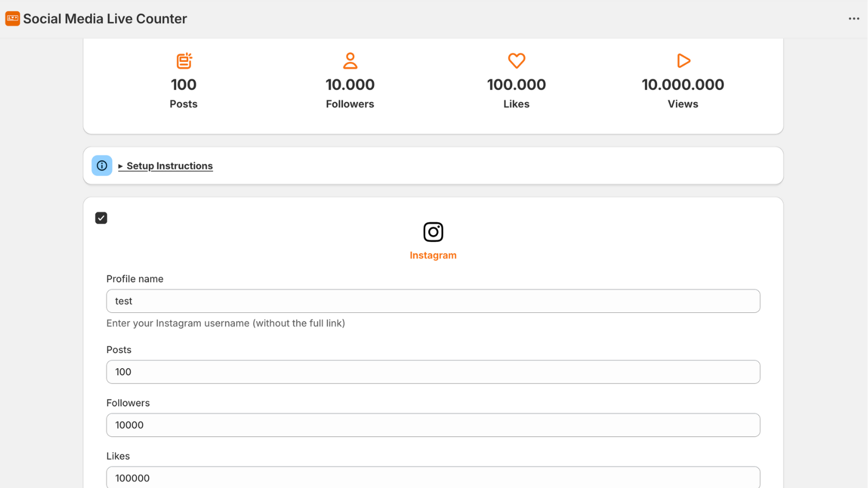Click the 10.000.000 Views counter value
Viewport: 868px width, 488px height.
tap(683, 85)
